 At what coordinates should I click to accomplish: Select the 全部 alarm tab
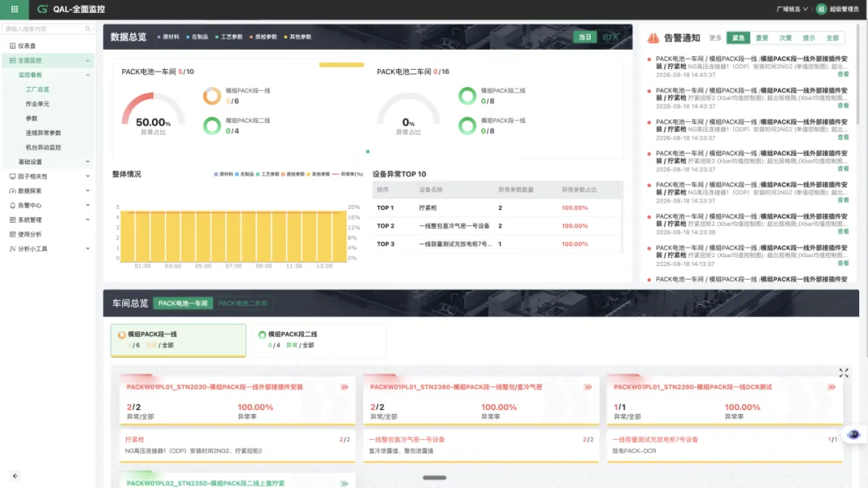(x=833, y=38)
